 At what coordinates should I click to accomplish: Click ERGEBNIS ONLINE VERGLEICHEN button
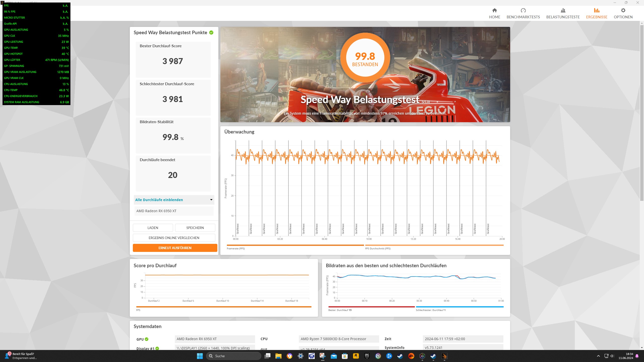(x=174, y=238)
